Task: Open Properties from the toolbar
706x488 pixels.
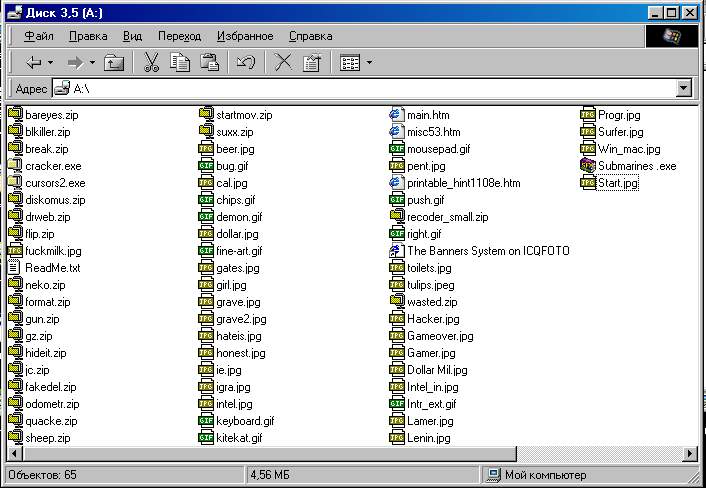Action: (312, 63)
